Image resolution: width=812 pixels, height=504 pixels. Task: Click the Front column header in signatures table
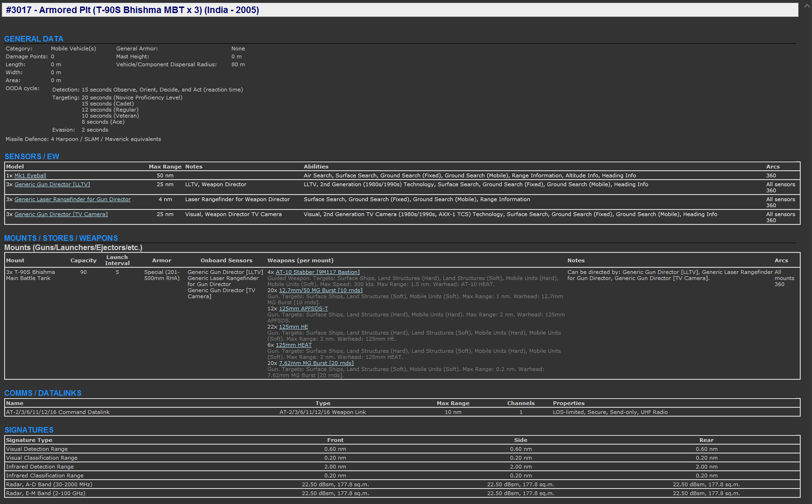(335, 440)
